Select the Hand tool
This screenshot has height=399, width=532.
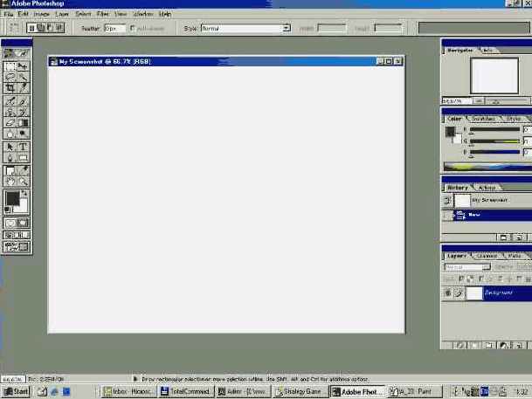coord(10,182)
